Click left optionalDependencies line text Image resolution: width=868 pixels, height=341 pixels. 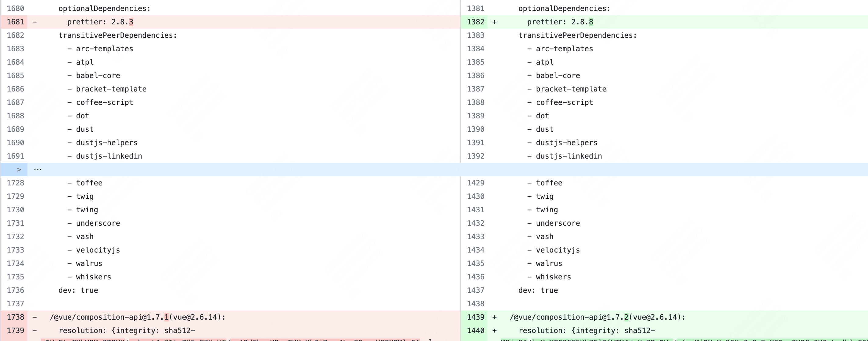pos(104,9)
